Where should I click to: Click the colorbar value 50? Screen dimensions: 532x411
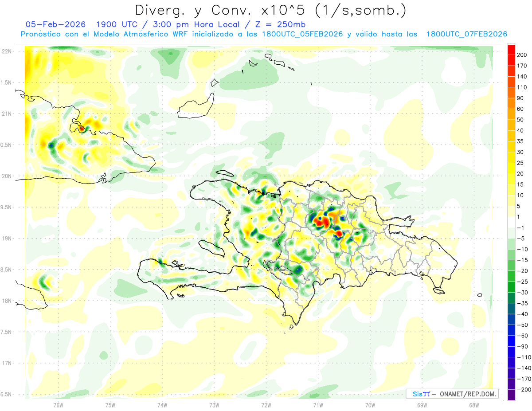520,120
